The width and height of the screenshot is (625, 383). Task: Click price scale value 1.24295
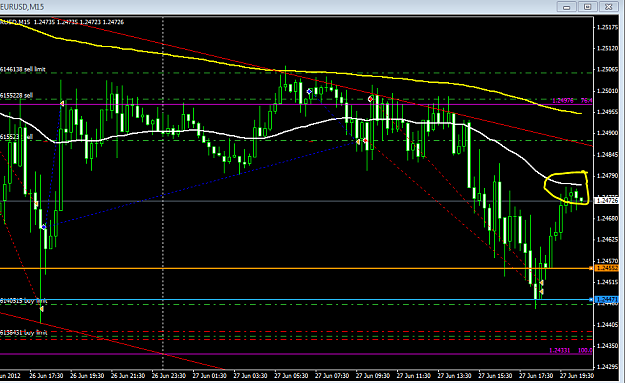[607, 367]
